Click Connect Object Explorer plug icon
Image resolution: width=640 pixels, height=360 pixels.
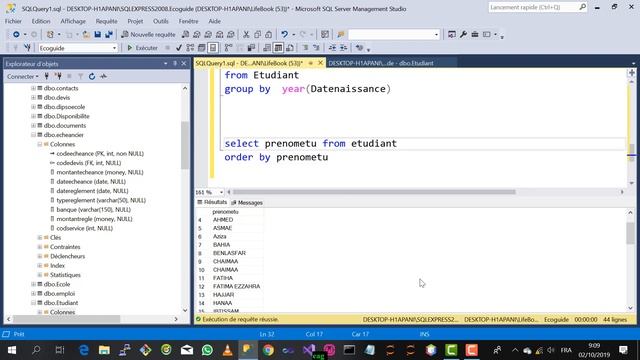coord(47,76)
